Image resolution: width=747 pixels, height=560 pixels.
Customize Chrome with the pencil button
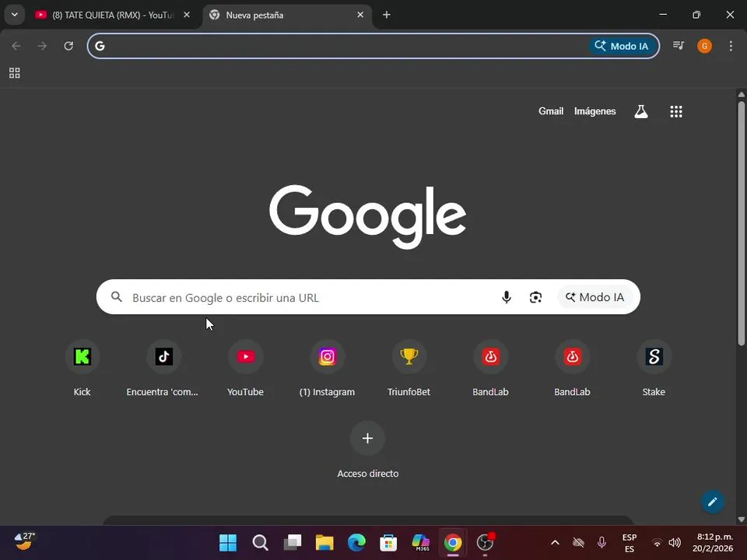[x=713, y=502]
